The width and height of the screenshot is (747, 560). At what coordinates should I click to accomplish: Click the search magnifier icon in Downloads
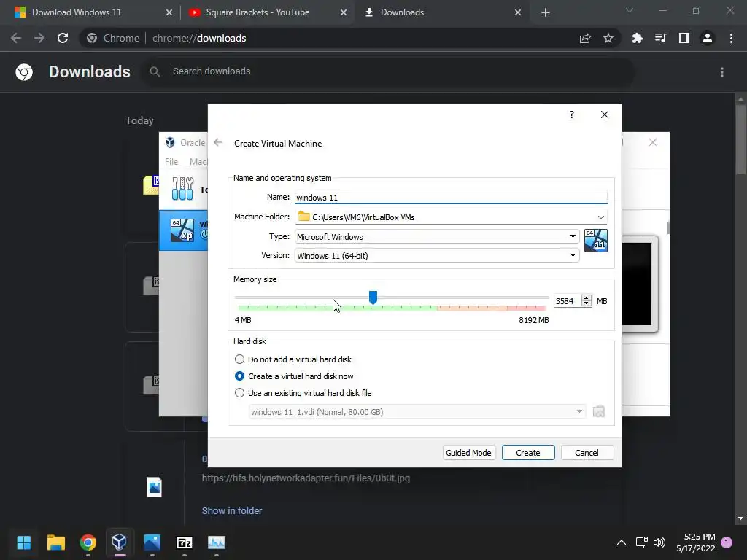(155, 71)
